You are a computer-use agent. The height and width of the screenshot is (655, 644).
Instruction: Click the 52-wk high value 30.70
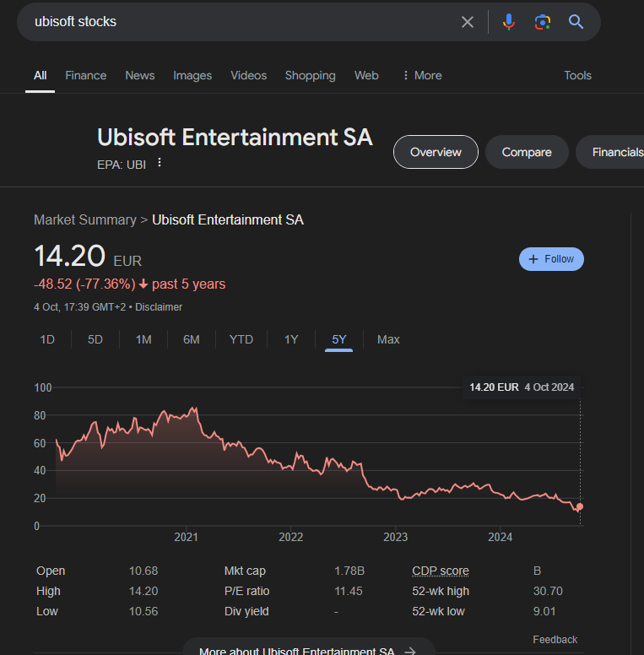point(548,591)
